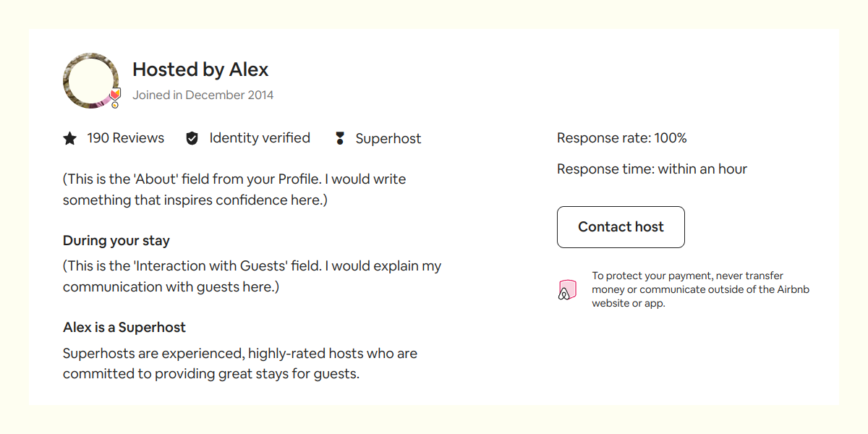Click the payment protection warning text
Image resolution: width=868 pixels, height=434 pixels.
tap(700, 289)
